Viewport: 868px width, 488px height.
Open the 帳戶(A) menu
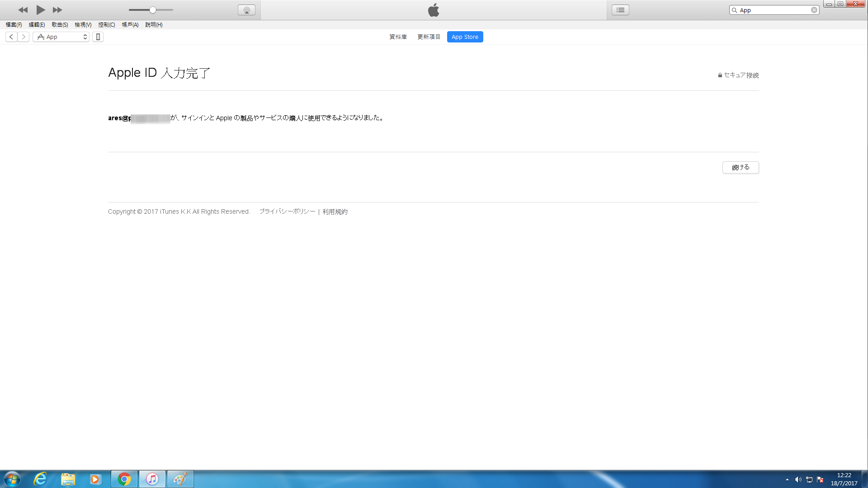click(130, 25)
